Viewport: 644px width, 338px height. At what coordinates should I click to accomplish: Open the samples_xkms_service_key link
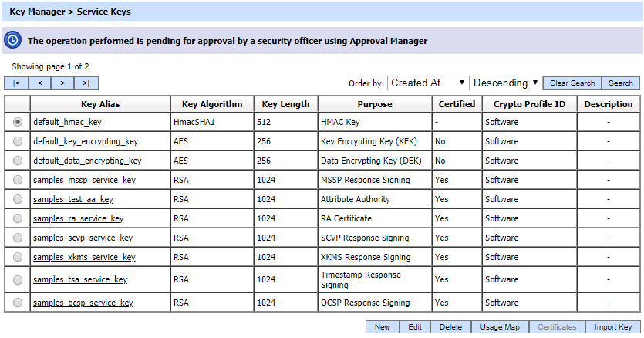84,257
